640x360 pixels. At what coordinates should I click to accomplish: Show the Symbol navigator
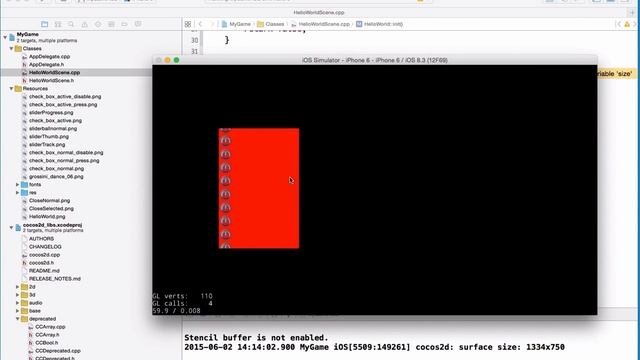[x=58, y=24]
